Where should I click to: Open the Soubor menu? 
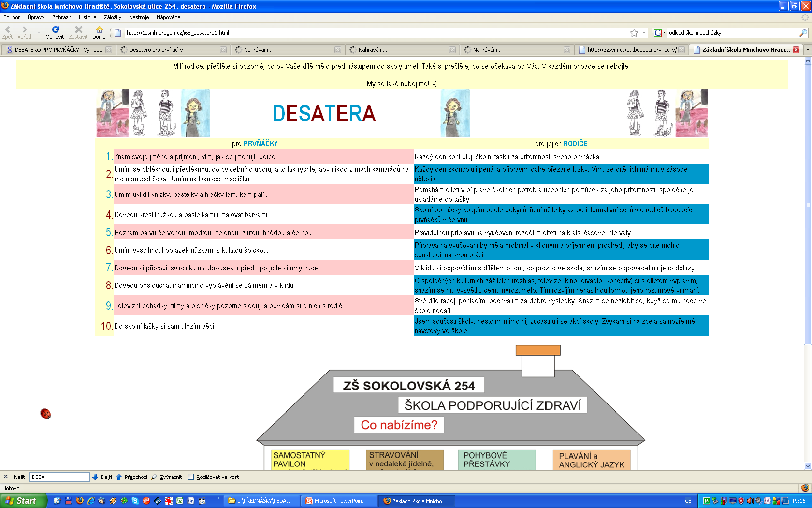pos(12,17)
